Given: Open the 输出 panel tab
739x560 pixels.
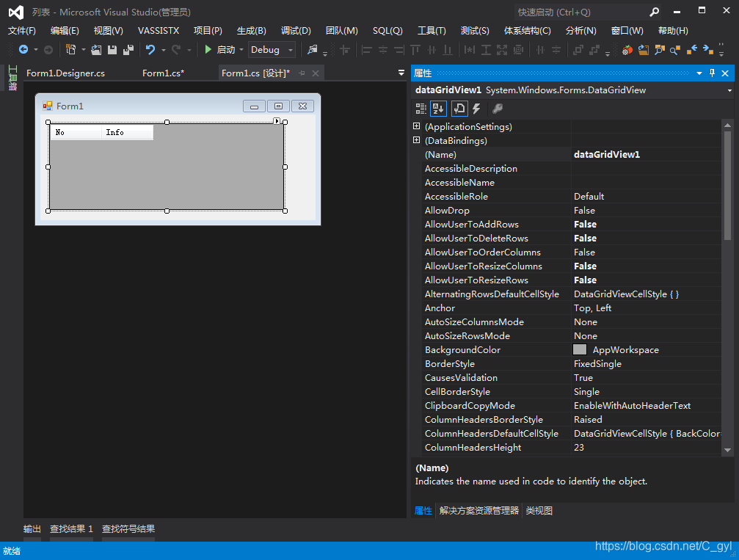Looking at the screenshot, I should pos(32,529).
